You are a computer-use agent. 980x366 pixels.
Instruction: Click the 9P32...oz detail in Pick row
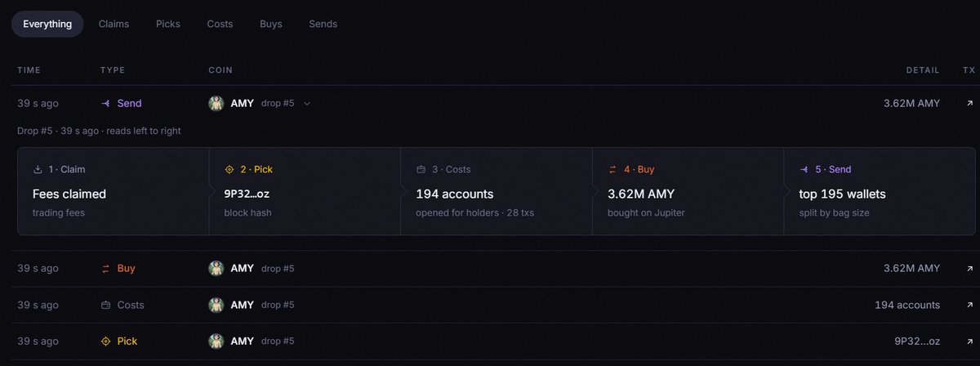[x=917, y=341]
